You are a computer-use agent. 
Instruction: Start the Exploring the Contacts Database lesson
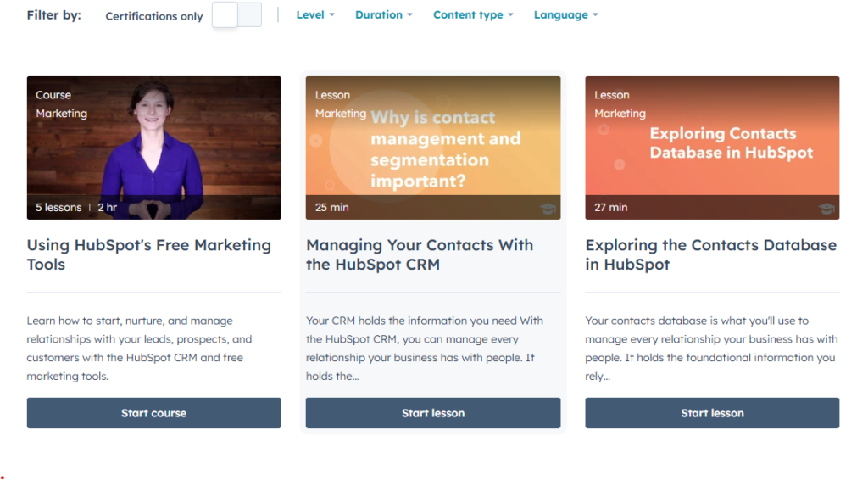pyautogui.click(x=712, y=413)
